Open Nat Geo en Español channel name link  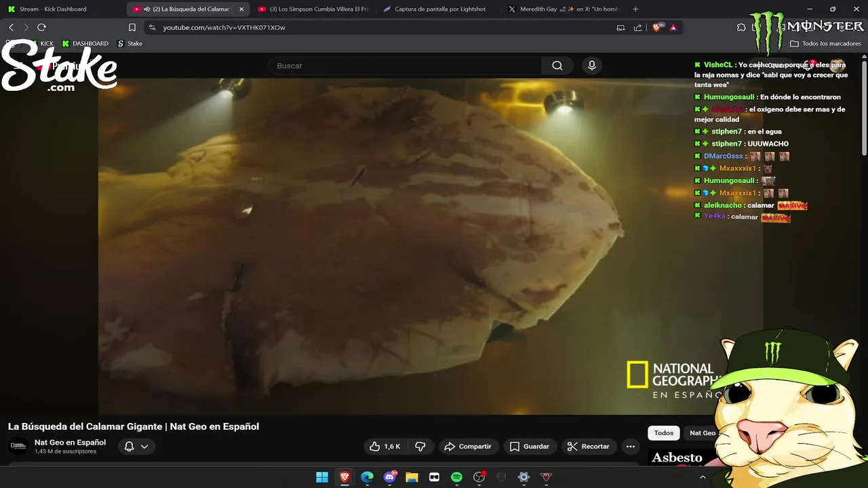coord(70,443)
